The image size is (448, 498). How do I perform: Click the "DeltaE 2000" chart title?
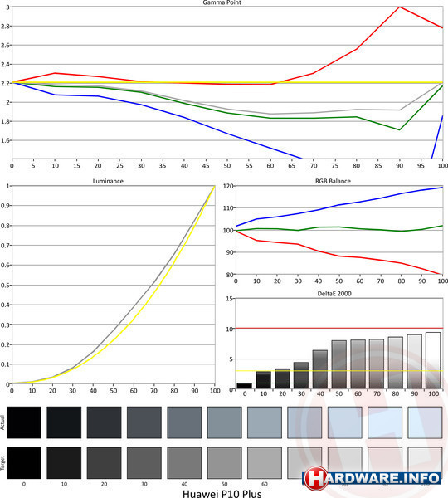(334, 294)
